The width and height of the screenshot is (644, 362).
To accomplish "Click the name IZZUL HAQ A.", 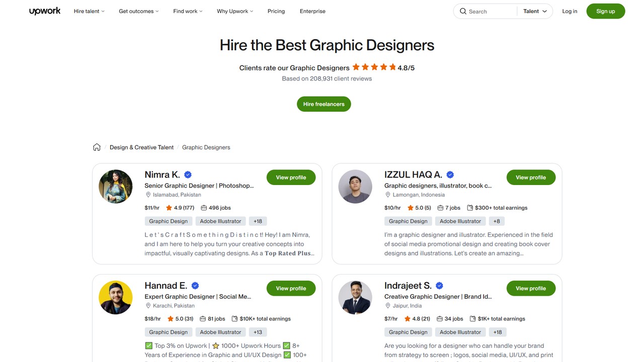I will click(x=414, y=174).
